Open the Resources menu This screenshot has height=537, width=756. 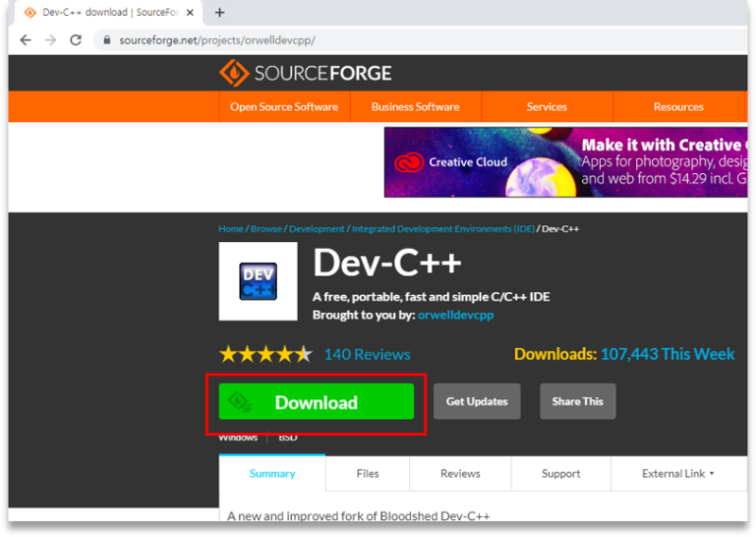679,107
